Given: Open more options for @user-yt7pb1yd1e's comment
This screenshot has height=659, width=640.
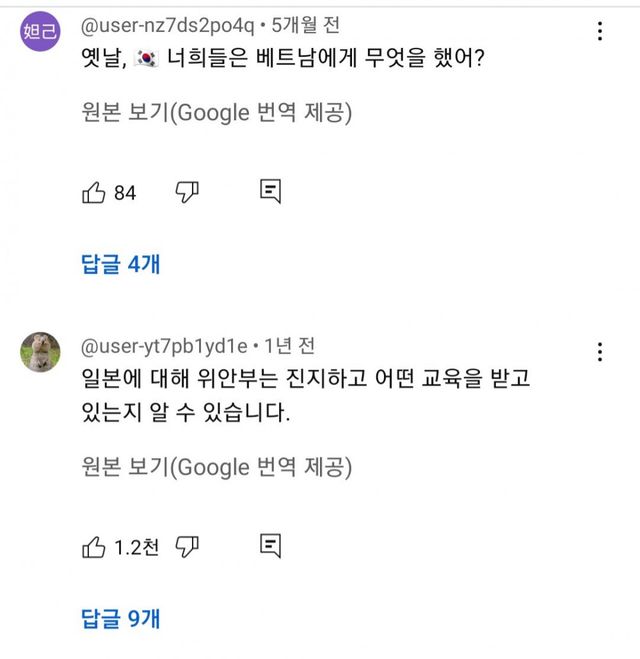Looking at the screenshot, I should [x=600, y=352].
